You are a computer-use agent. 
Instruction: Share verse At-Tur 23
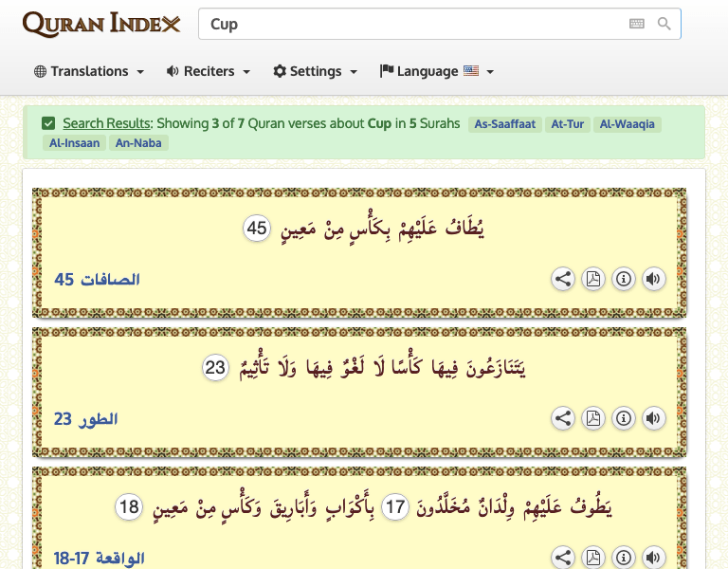point(563,418)
